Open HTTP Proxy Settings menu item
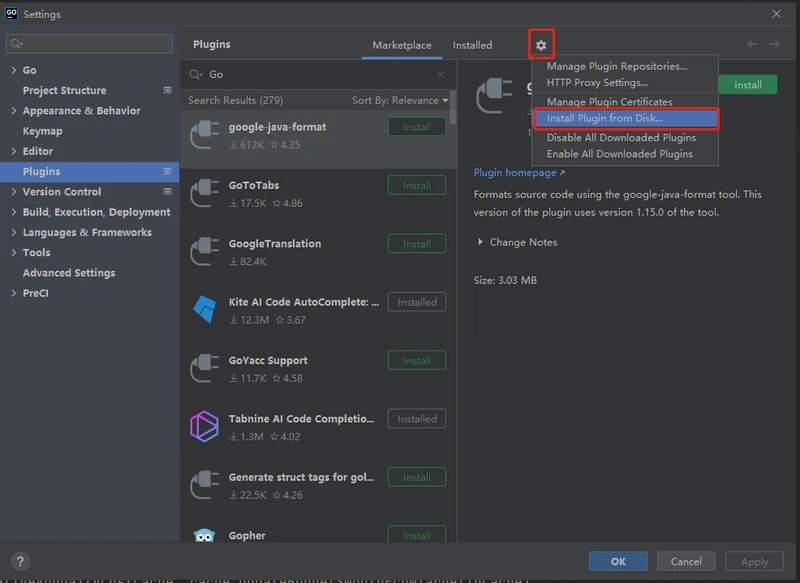The height and width of the screenshot is (583, 800). pos(625,83)
